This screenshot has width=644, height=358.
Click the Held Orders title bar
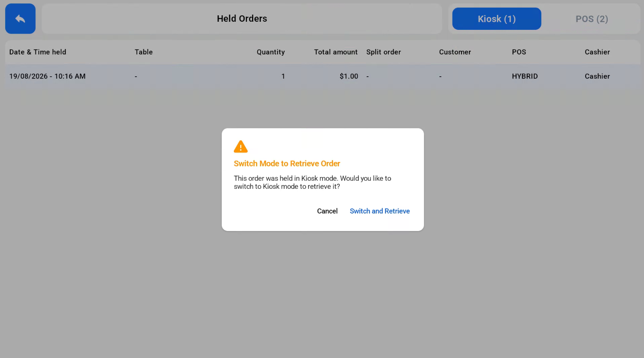pos(242,19)
